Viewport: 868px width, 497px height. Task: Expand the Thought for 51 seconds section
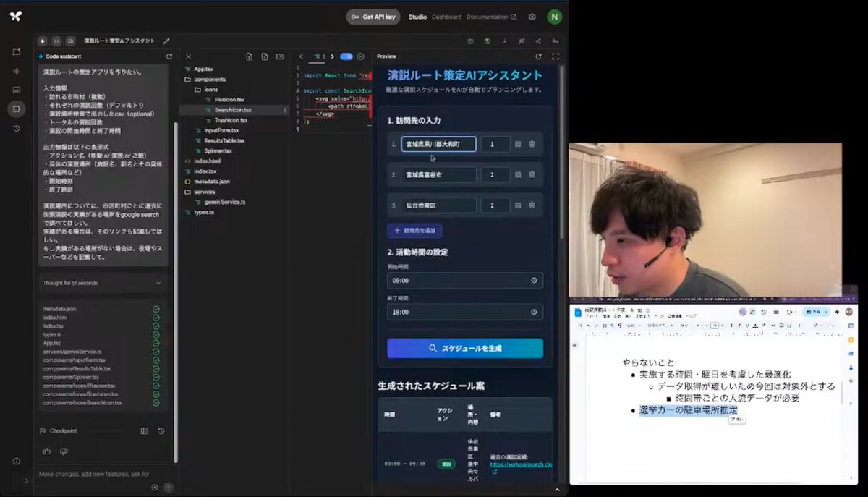pyautogui.click(x=103, y=283)
